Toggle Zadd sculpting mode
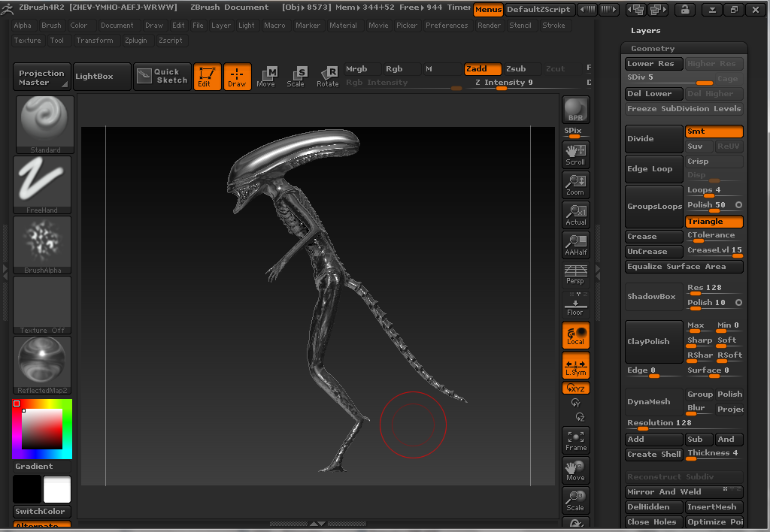 [484, 69]
